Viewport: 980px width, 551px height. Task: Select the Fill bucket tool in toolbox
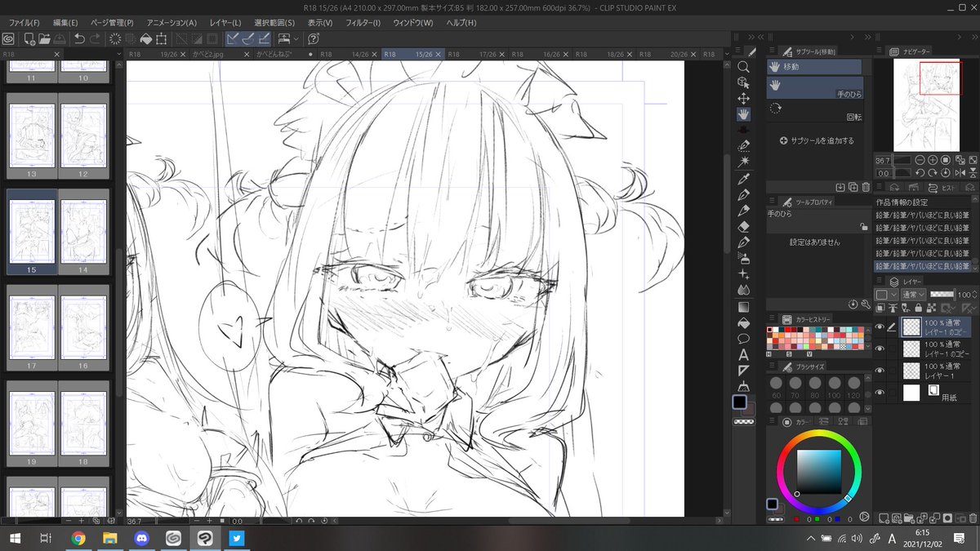(743, 322)
